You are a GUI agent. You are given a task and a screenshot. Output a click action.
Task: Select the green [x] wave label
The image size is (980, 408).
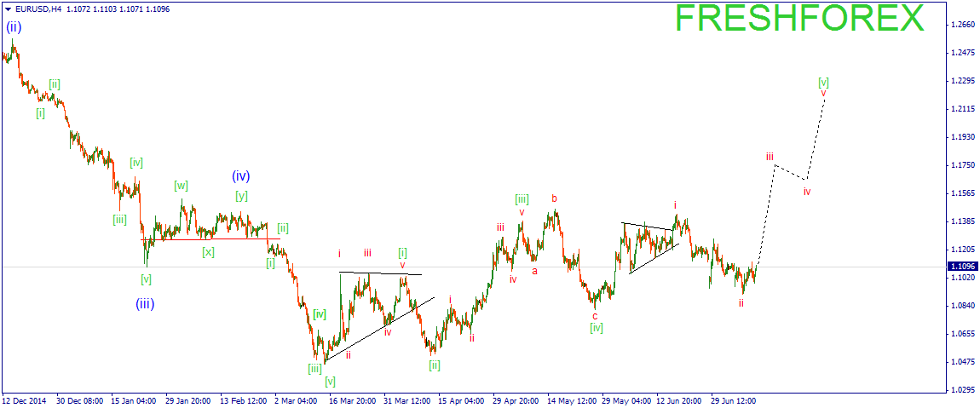click(x=208, y=252)
